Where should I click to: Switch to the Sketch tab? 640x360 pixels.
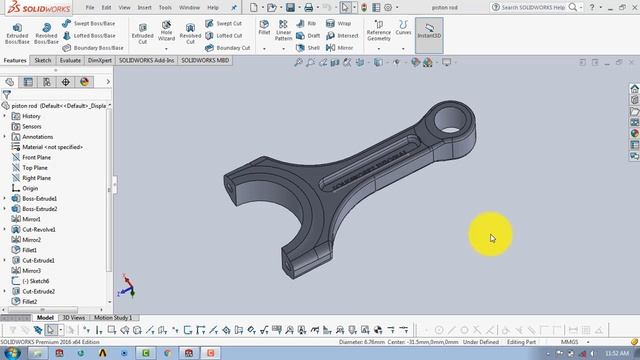[x=43, y=60]
